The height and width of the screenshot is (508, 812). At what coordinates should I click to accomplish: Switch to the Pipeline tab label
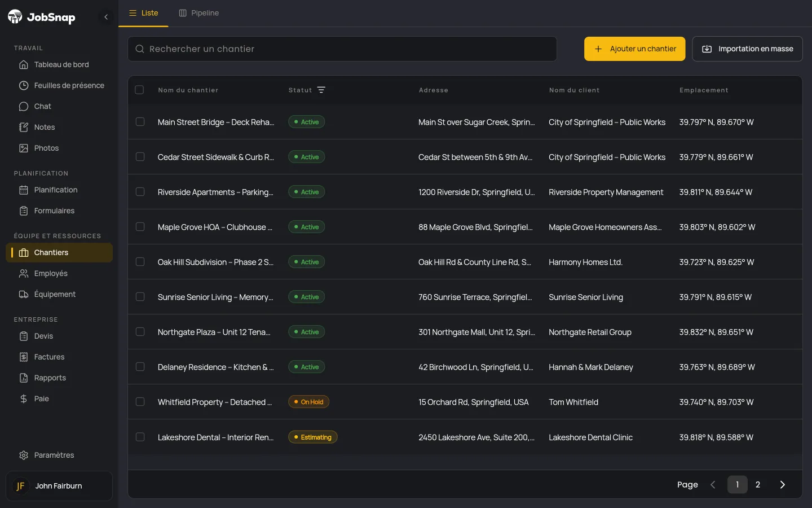pyautogui.click(x=205, y=13)
